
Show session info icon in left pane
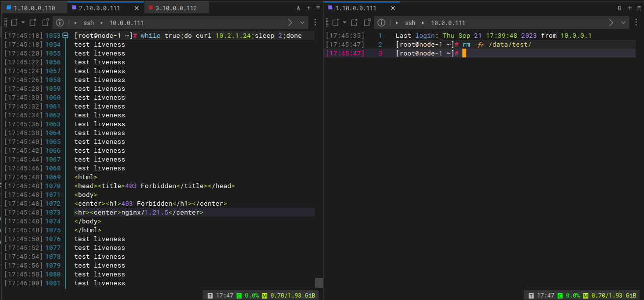click(60, 23)
